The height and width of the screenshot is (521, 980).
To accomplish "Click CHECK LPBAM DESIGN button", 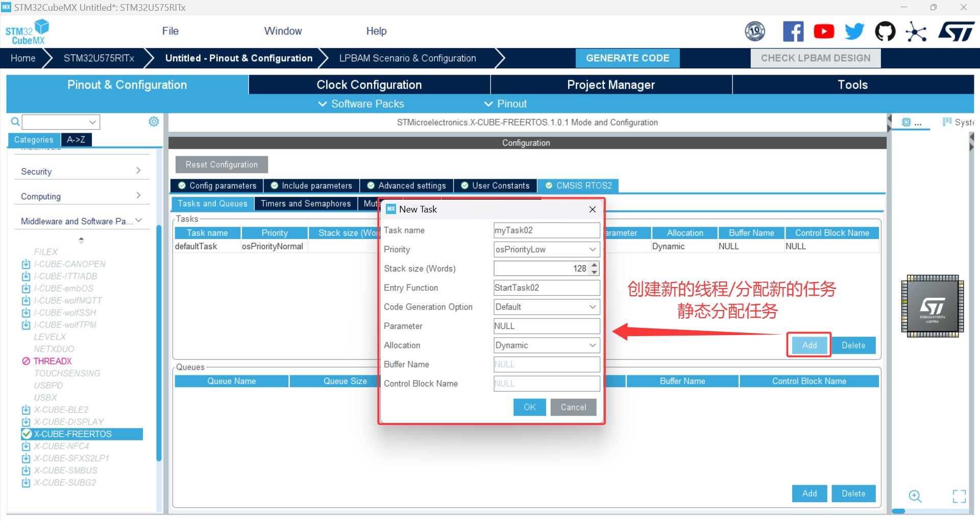I will [816, 58].
